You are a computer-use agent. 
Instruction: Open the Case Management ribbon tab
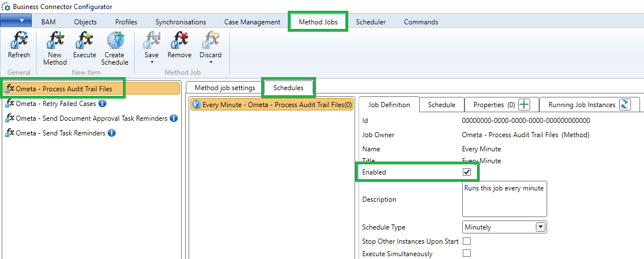(x=252, y=22)
